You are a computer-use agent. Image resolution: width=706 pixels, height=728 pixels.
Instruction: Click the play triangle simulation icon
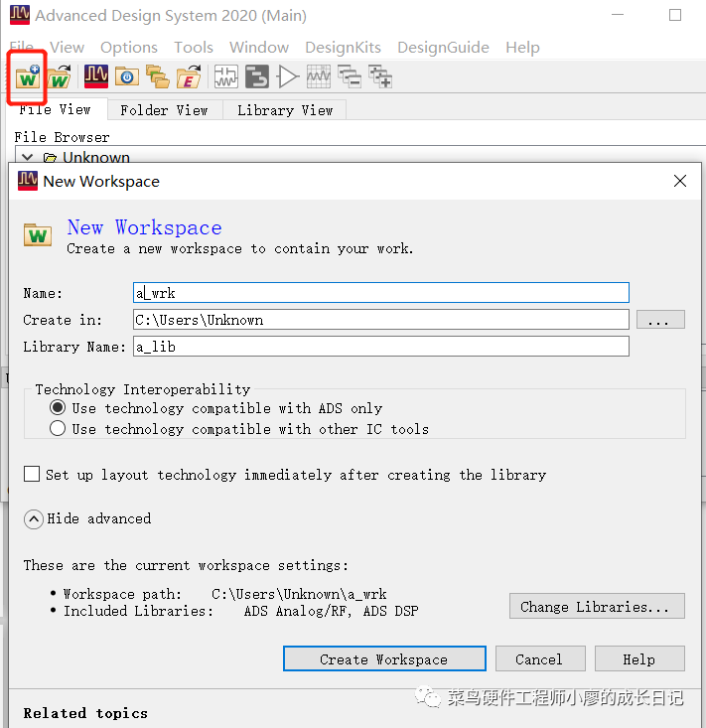287,76
